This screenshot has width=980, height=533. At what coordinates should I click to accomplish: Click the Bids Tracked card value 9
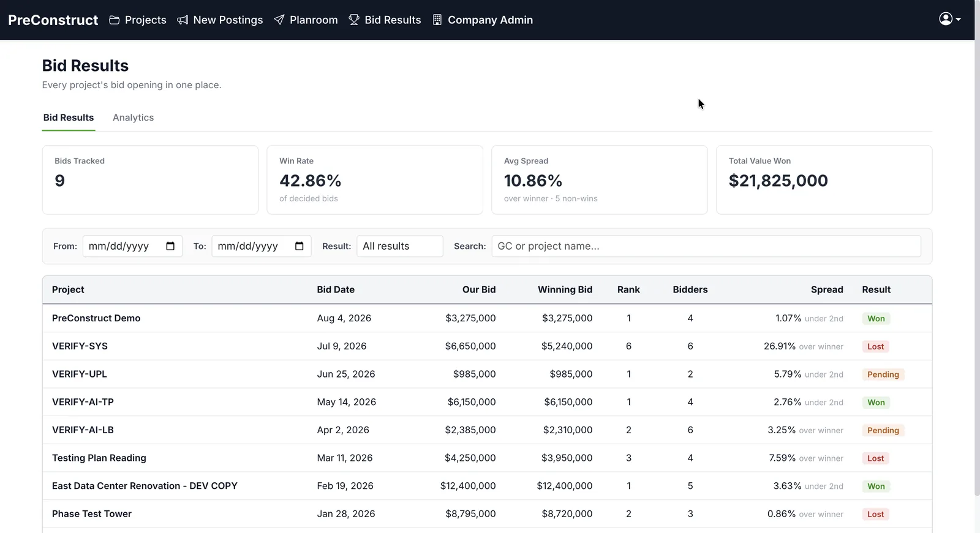pyautogui.click(x=59, y=181)
